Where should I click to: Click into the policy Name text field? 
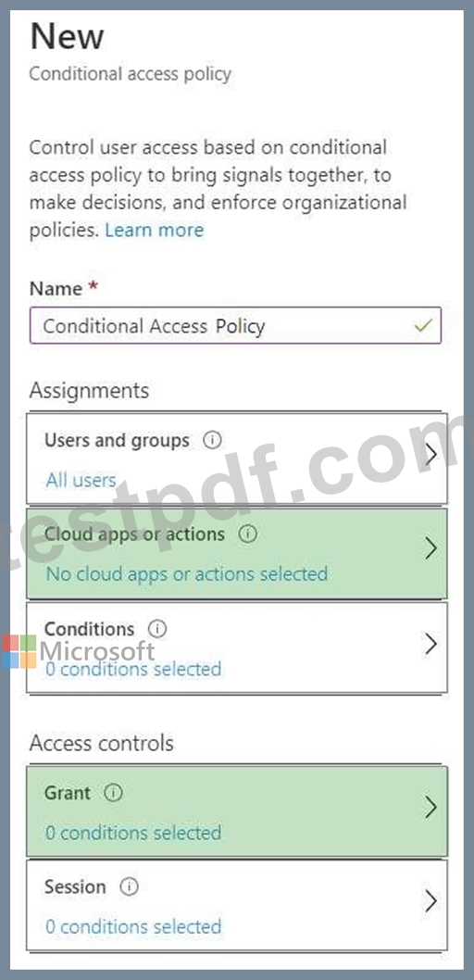[x=235, y=325]
